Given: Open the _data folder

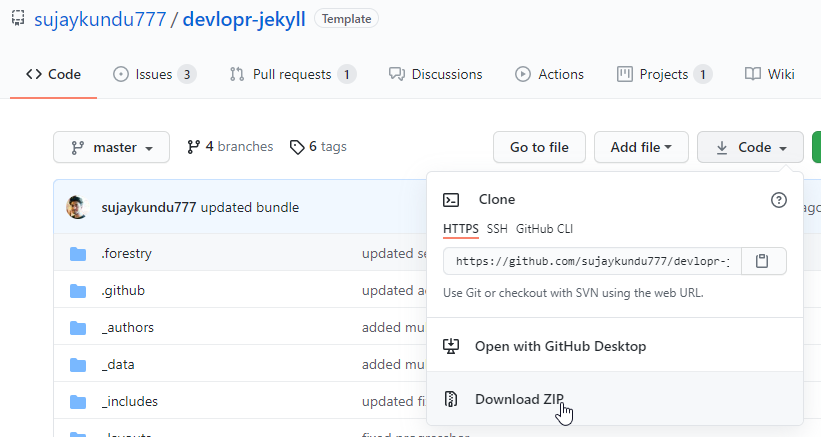Looking at the screenshot, I should click(x=118, y=364).
